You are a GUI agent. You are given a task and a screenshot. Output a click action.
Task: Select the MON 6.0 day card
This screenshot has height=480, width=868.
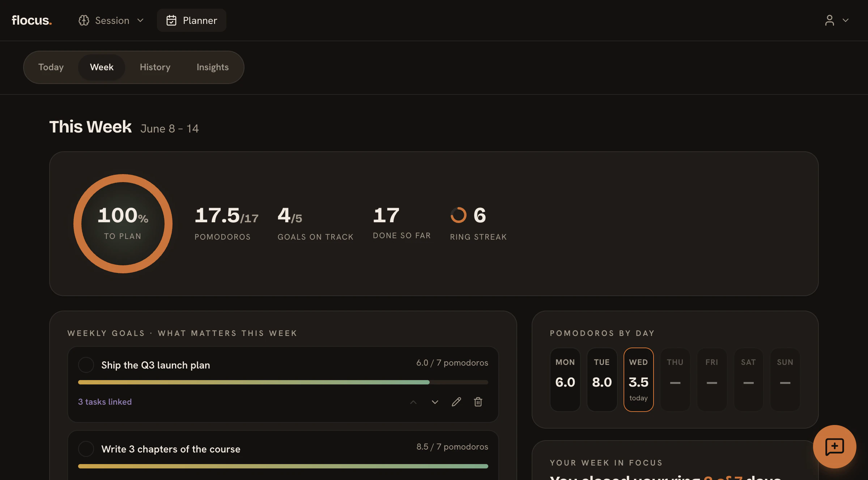(565, 380)
